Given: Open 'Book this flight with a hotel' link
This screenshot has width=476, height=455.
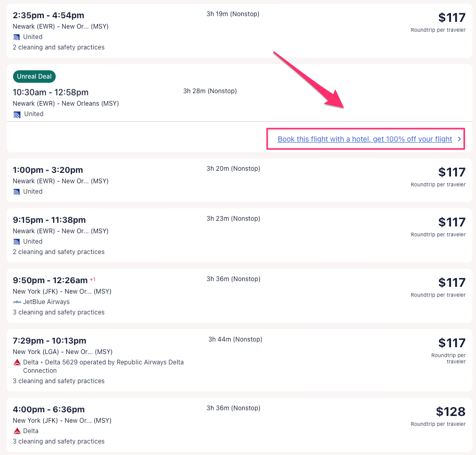Looking at the screenshot, I should 365,139.
